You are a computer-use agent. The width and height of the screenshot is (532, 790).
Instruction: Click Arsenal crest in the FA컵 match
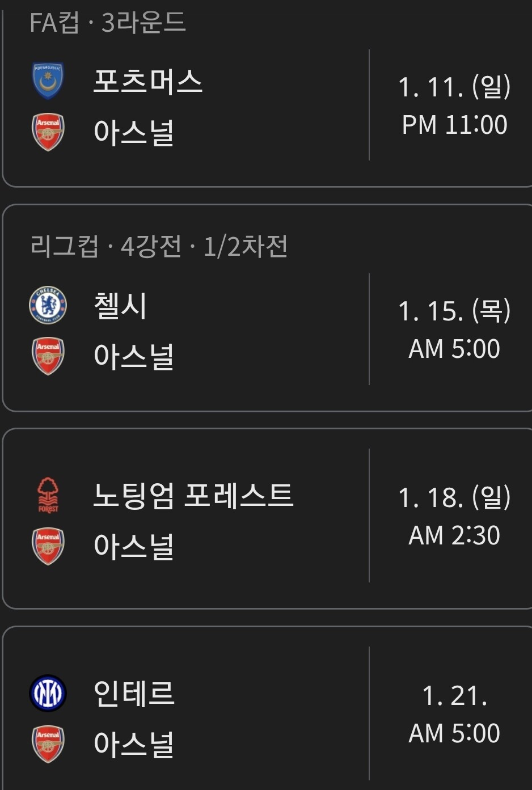coord(48,132)
